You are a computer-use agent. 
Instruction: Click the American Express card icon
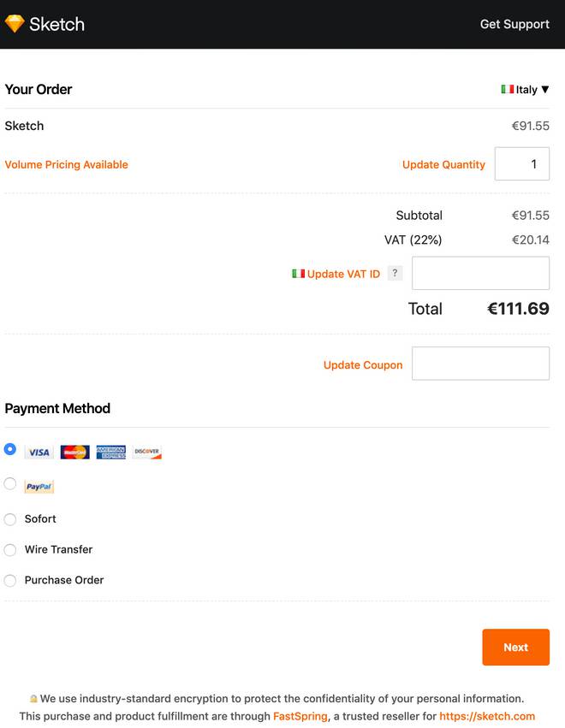tap(111, 452)
